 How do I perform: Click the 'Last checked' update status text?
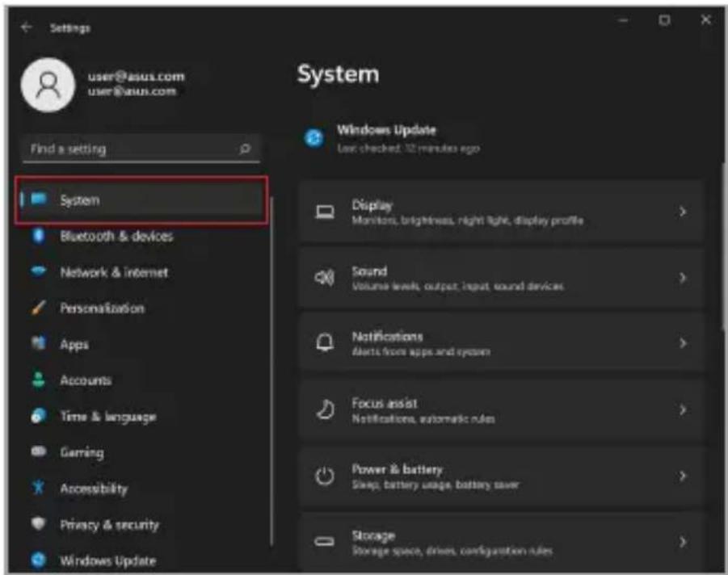coord(408,149)
